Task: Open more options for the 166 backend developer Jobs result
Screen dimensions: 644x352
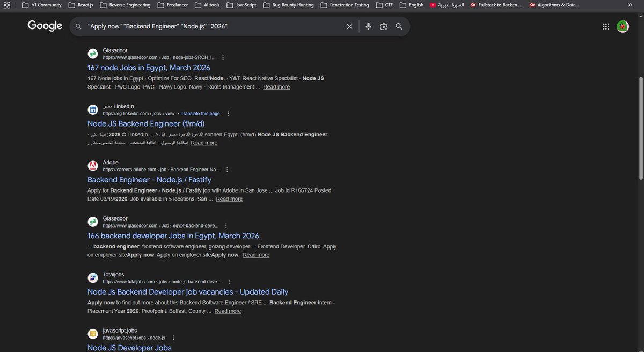Action: 225,226
